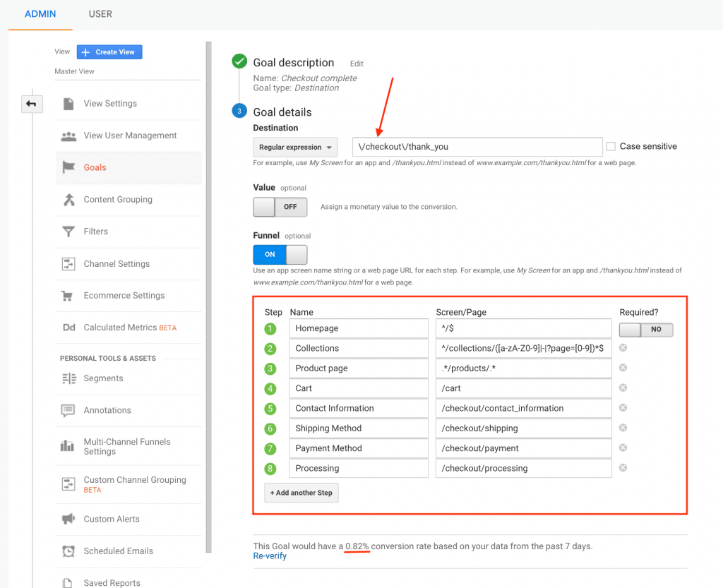This screenshot has width=723, height=588.
Task: Turn off the Funnel toggle
Action: point(280,254)
